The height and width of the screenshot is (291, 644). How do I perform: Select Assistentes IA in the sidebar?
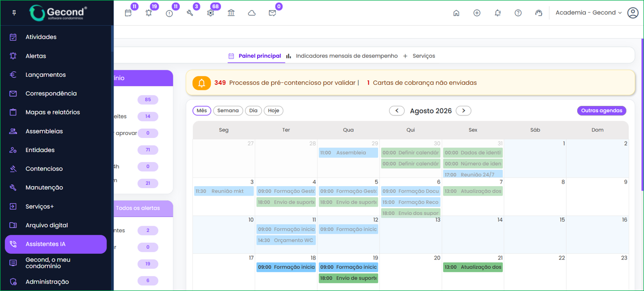pyautogui.click(x=56, y=244)
